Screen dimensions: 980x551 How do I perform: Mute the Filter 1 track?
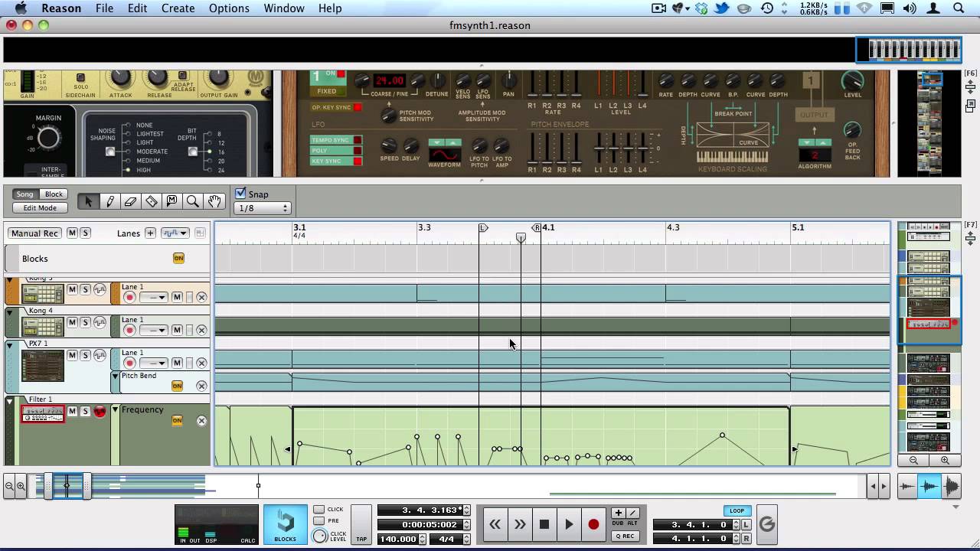tap(72, 411)
